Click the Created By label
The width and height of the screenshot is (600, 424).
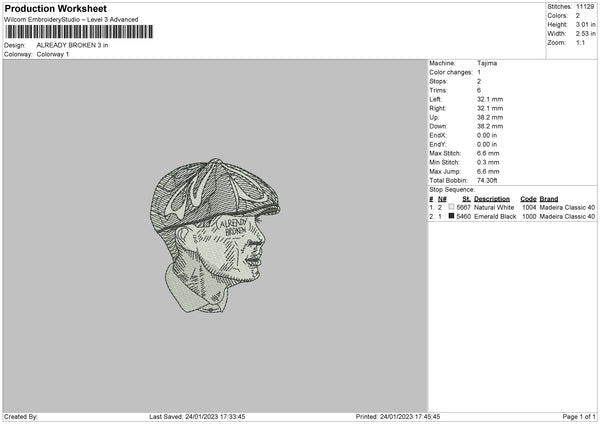coord(21,417)
